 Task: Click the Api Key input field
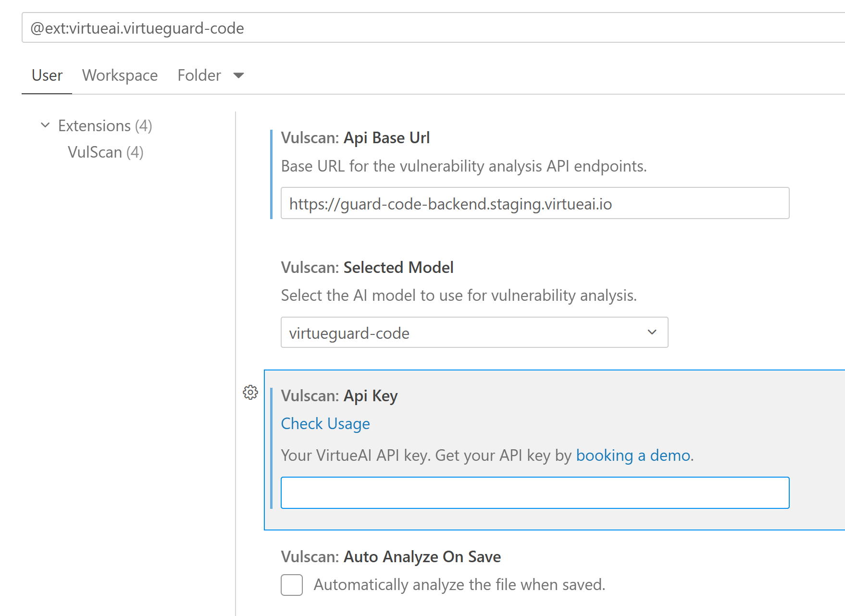click(535, 493)
